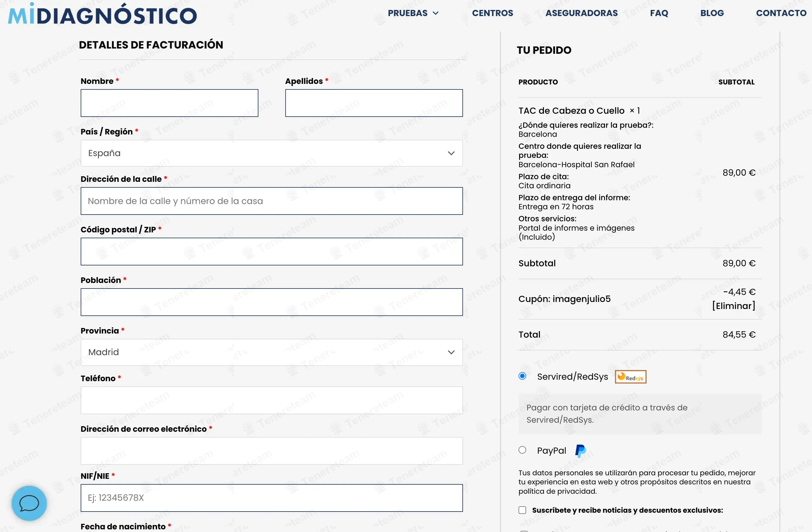The width and height of the screenshot is (812, 532).
Task: Remove coupon with Eliminar link
Action: [x=734, y=306]
